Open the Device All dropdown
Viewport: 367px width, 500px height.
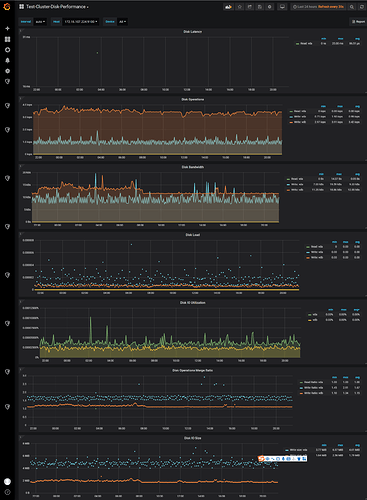click(122, 22)
